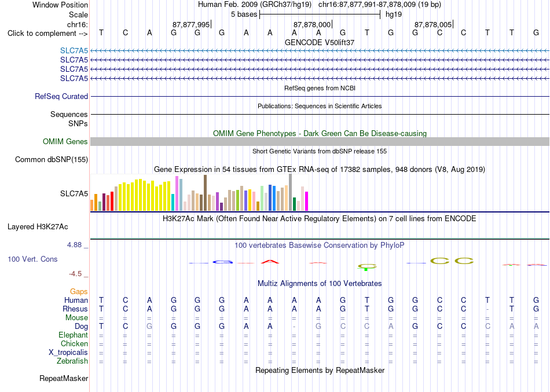The image size is (550, 392).
Task: Click the Mouse species label
Action: 77,318
